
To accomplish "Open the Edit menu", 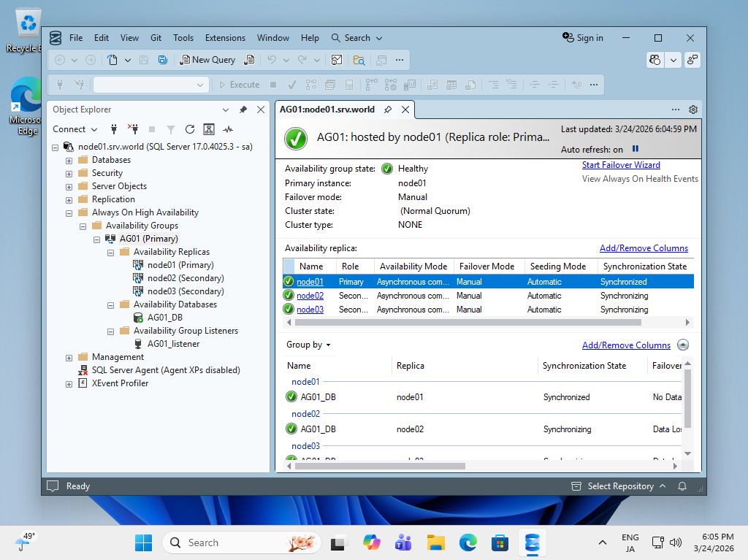I will (x=101, y=38).
